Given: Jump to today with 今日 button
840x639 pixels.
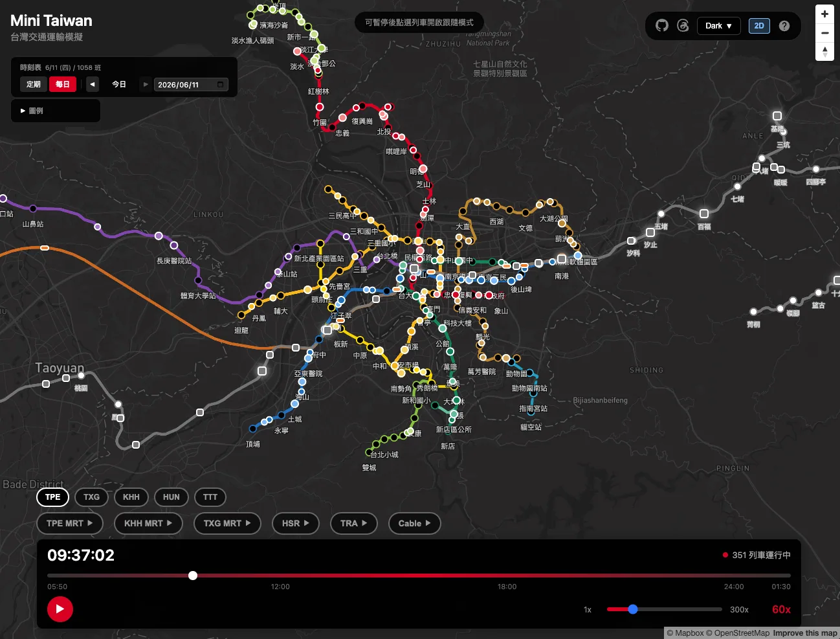Looking at the screenshot, I should [119, 84].
